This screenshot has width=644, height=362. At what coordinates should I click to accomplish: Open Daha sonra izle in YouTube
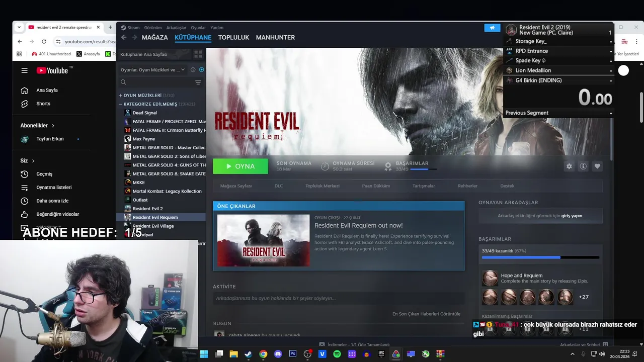tap(52, 201)
